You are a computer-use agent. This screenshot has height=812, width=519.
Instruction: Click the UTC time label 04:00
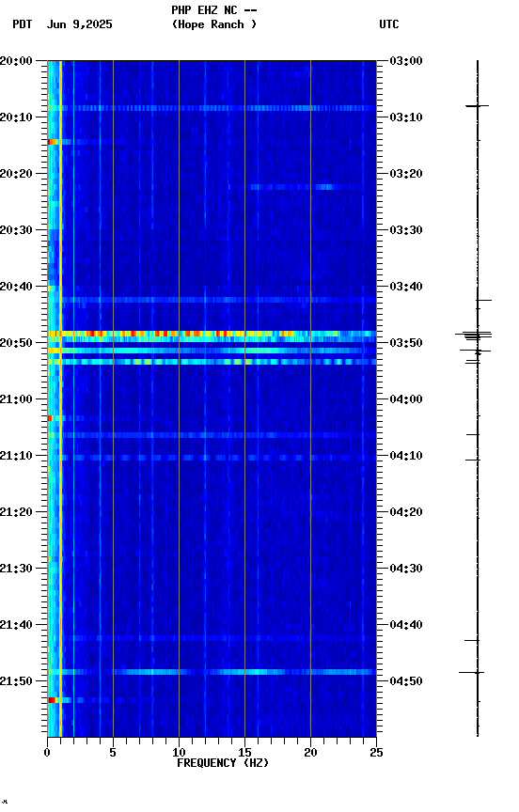(406, 399)
